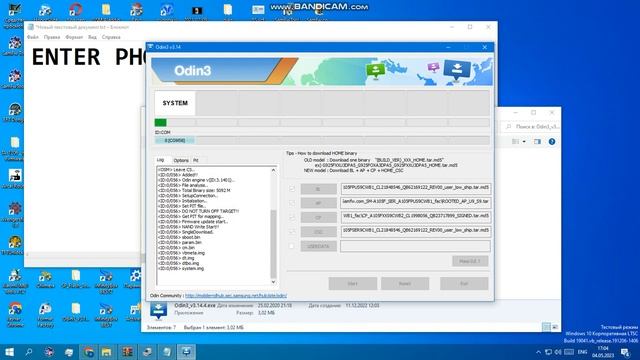Open the Файл menu in Notepad
Viewport: 640px width, 360px height.
(x=33, y=37)
